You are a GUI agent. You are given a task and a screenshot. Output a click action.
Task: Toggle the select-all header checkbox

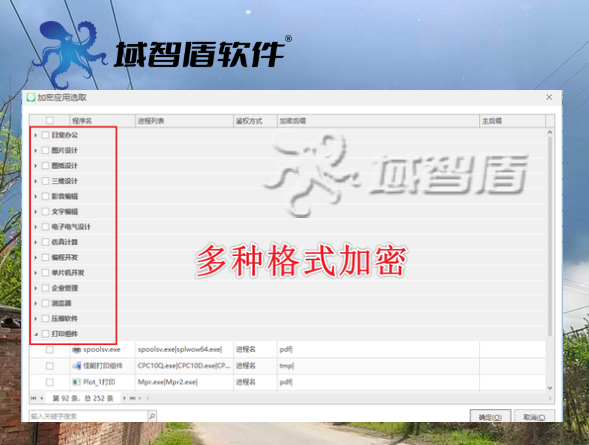coord(50,121)
